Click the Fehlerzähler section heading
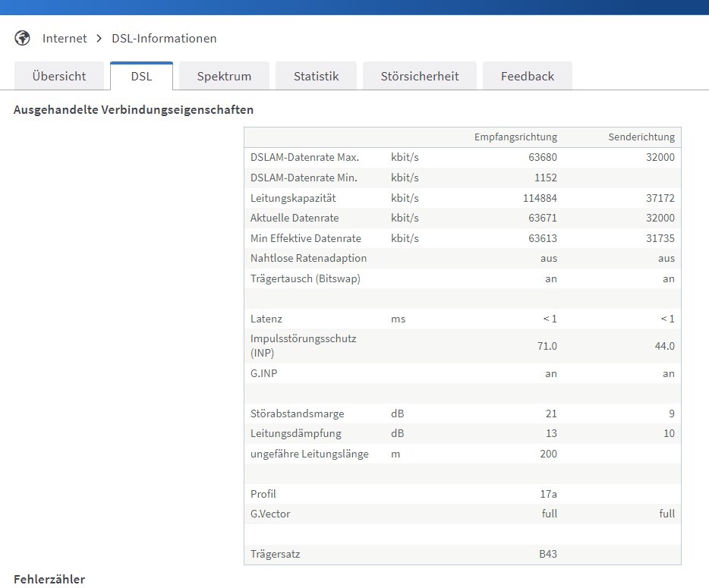This screenshot has width=709, height=588. click(49, 579)
